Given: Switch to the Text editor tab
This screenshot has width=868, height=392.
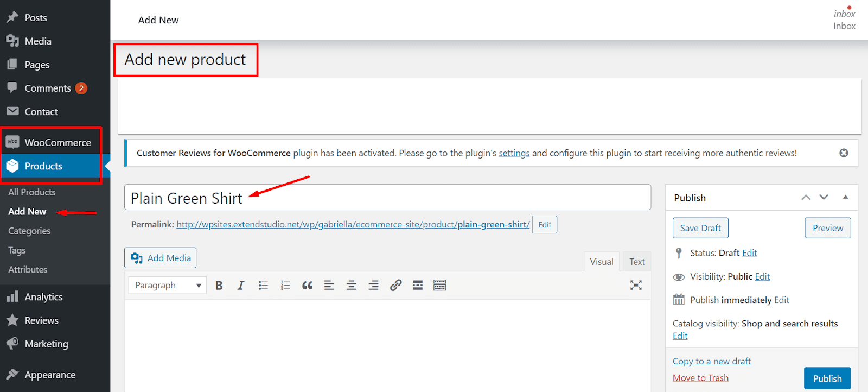Looking at the screenshot, I should [637, 262].
